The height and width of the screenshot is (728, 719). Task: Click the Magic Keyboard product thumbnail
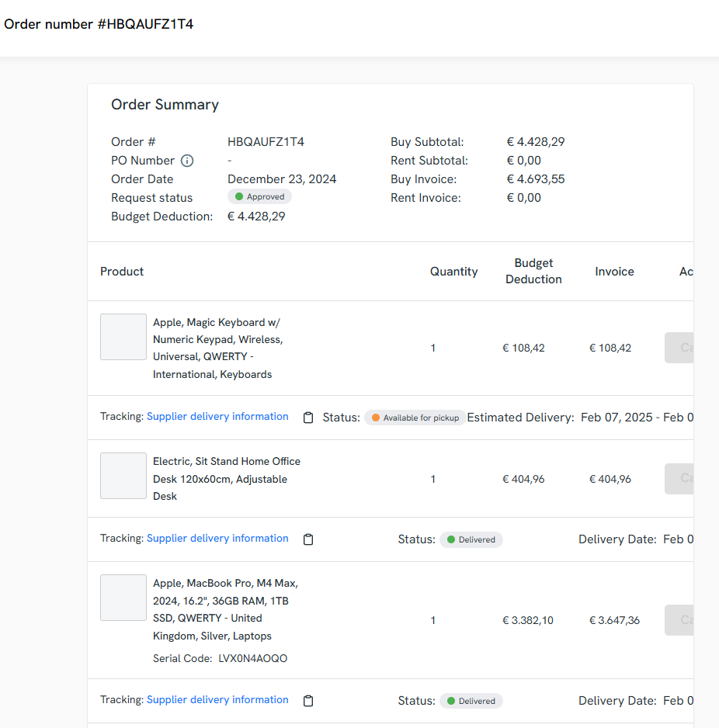pyautogui.click(x=123, y=337)
